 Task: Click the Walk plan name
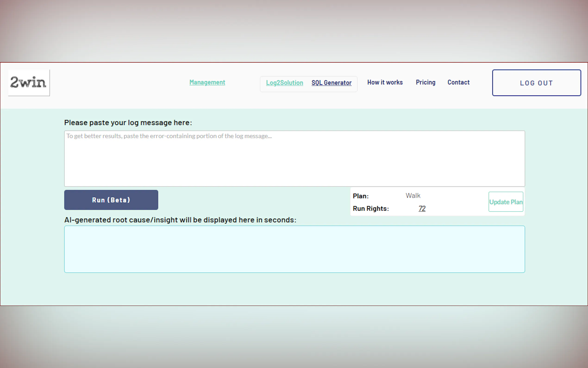point(413,196)
